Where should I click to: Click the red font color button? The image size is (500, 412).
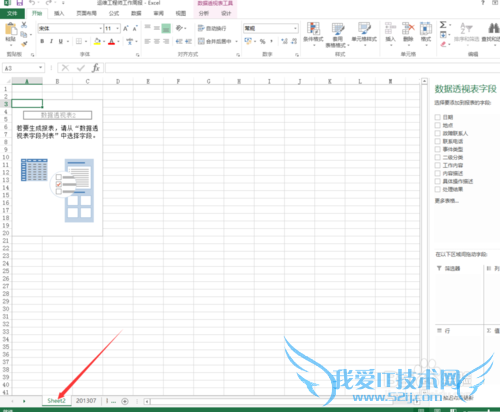coord(112,41)
